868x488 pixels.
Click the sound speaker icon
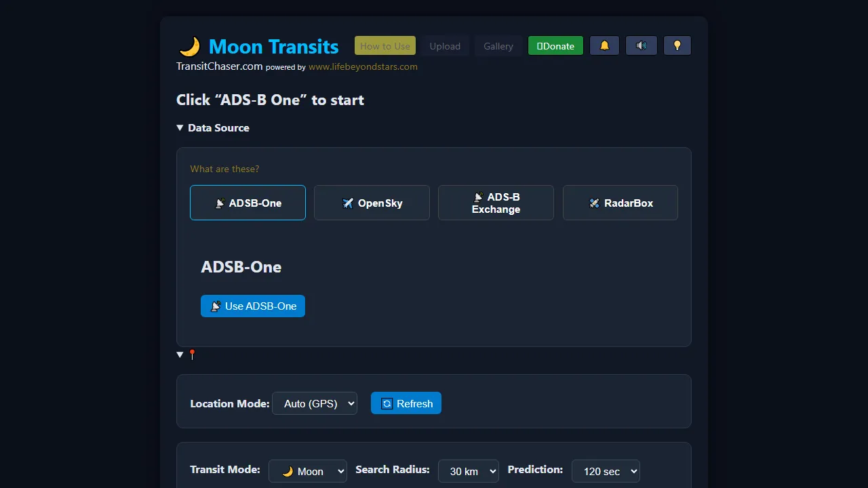coord(641,45)
